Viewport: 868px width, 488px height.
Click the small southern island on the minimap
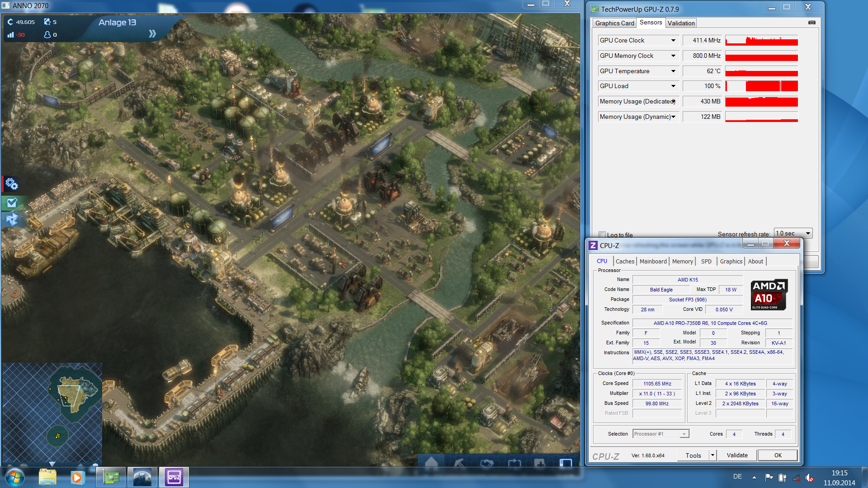[57, 436]
